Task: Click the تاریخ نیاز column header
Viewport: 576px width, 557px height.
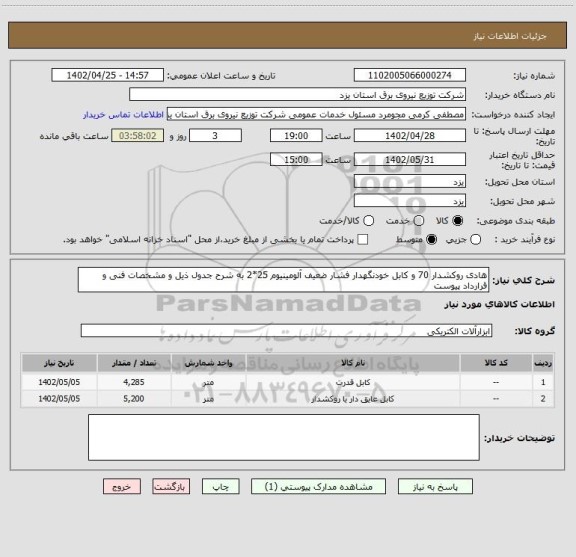Action: point(59,363)
